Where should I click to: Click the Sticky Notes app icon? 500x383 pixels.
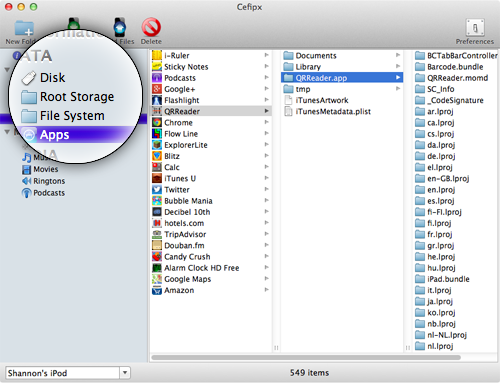[157, 67]
